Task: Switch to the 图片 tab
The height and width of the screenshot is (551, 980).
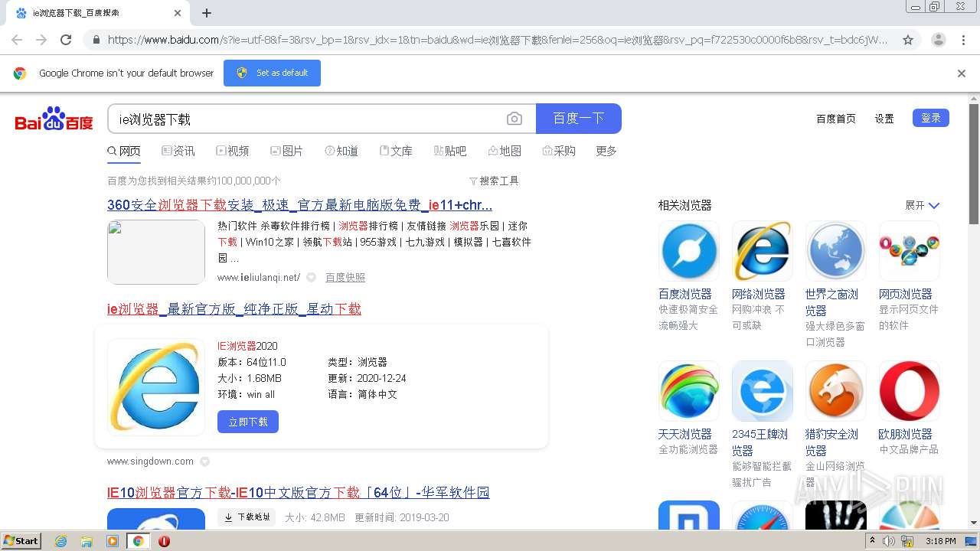Action: [286, 151]
